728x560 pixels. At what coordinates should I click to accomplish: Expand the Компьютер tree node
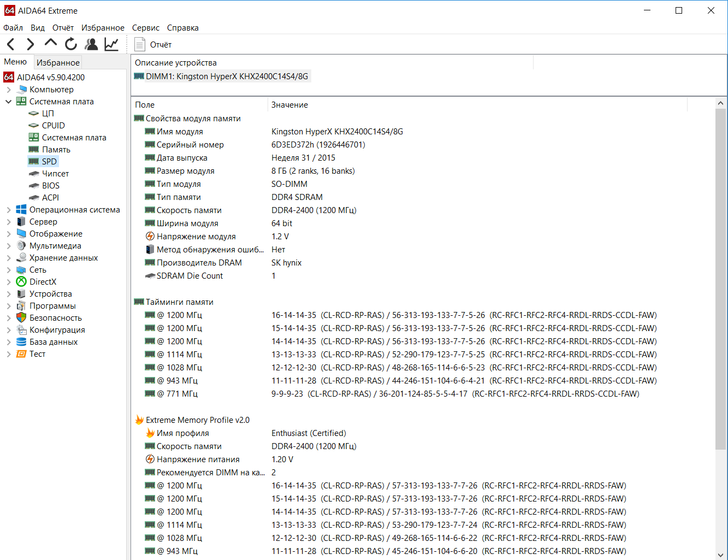pos(9,90)
